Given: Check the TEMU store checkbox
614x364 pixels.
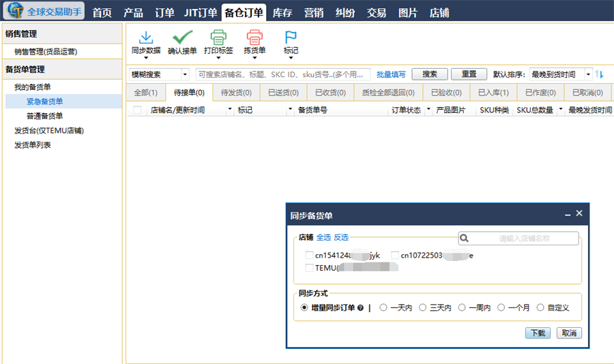Looking at the screenshot, I should pyautogui.click(x=309, y=268).
